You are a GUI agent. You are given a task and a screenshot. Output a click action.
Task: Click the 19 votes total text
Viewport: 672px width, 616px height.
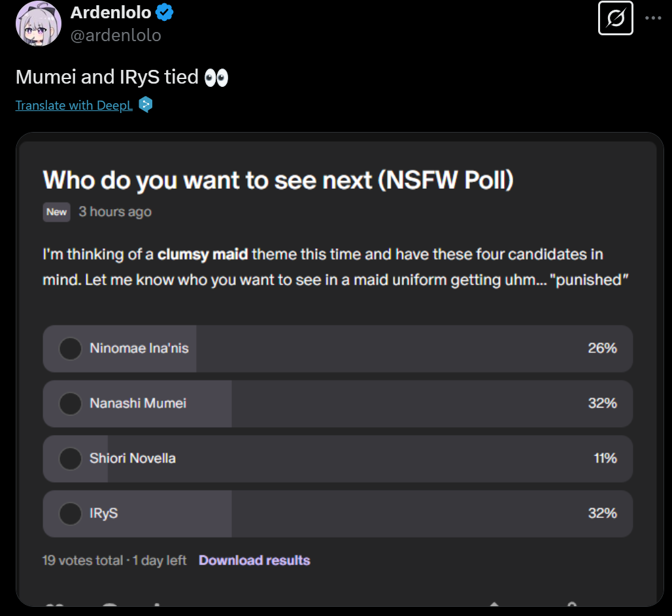tap(82, 560)
